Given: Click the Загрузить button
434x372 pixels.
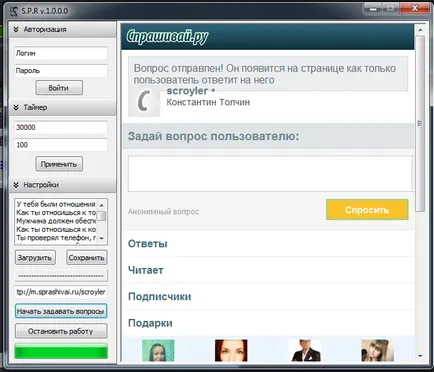Looking at the screenshot, I should pos(35,258).
